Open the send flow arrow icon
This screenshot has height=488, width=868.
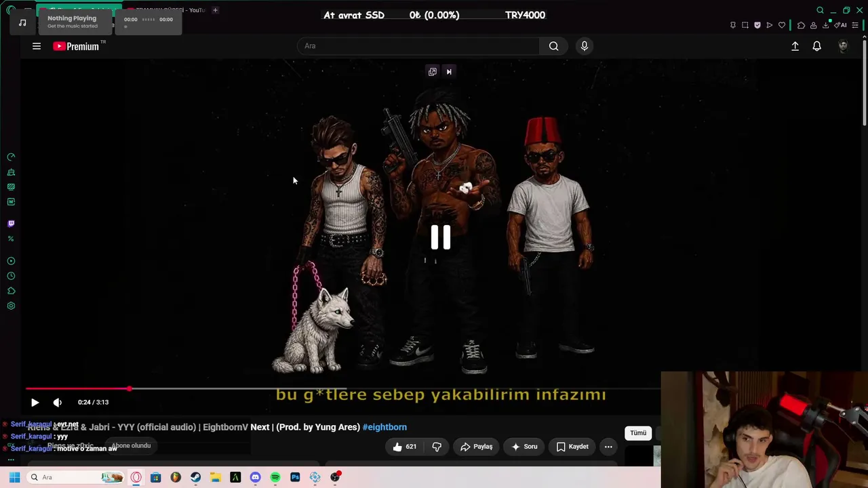coord(770,25)
